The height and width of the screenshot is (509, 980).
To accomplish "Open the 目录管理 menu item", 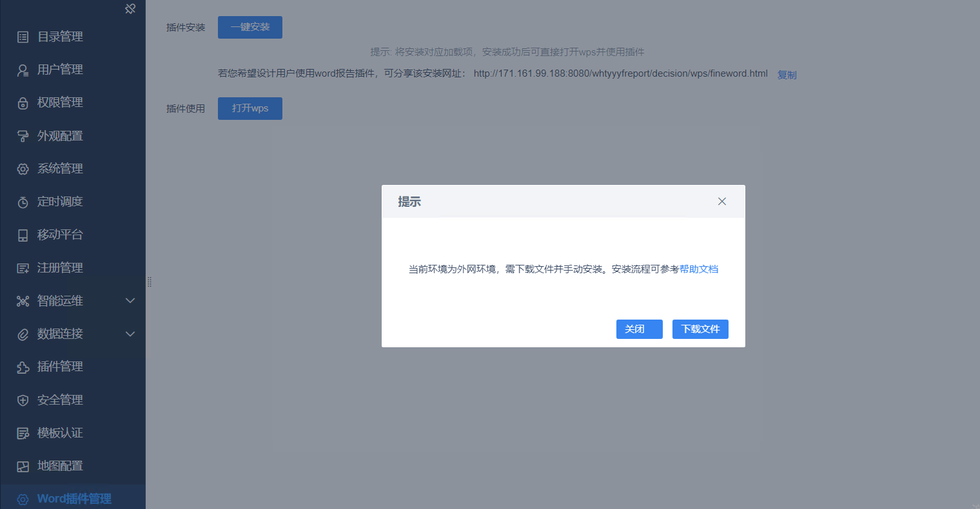I will [73, 37].
